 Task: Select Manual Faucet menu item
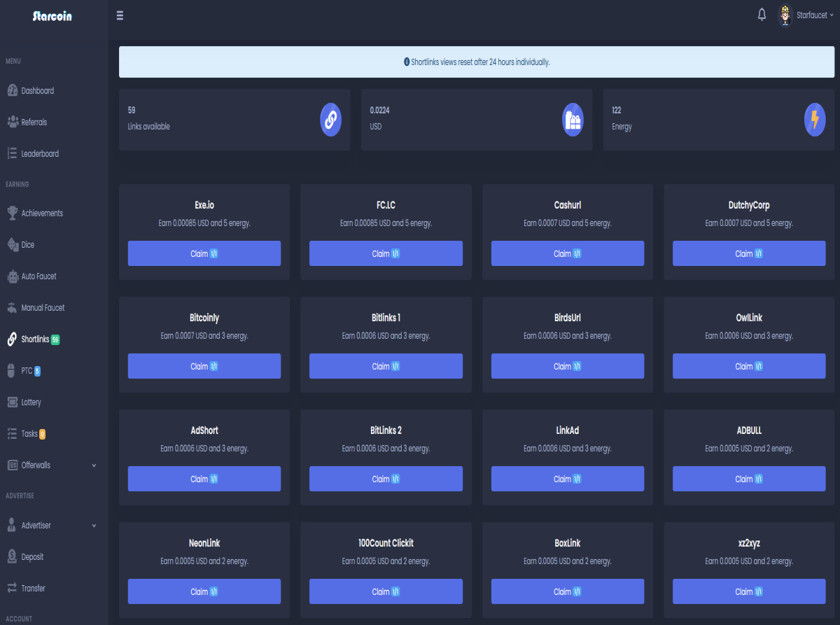[x=54, y=307]
